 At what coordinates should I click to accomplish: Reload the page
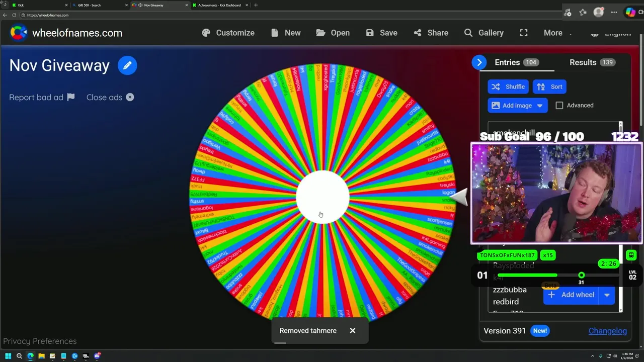coord(14,15)
